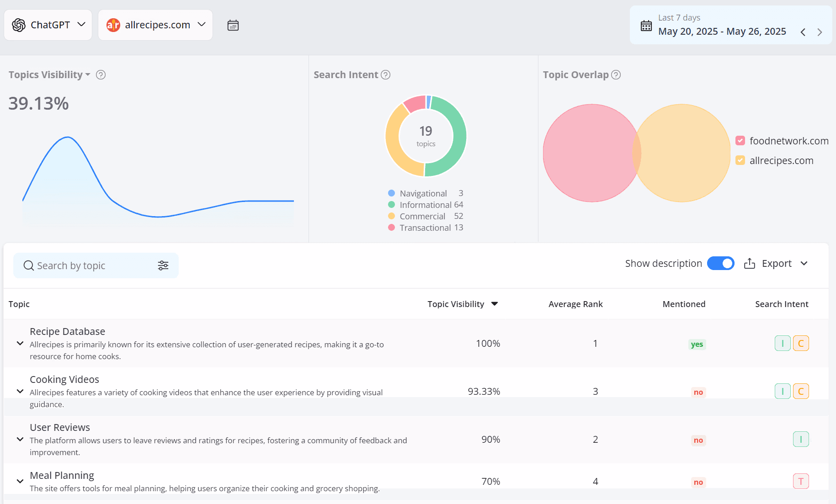Click the 'no' mentioned badge for Meal Planning
The height and width of the screenshot is (504, 836).
(x=698, y=482)
